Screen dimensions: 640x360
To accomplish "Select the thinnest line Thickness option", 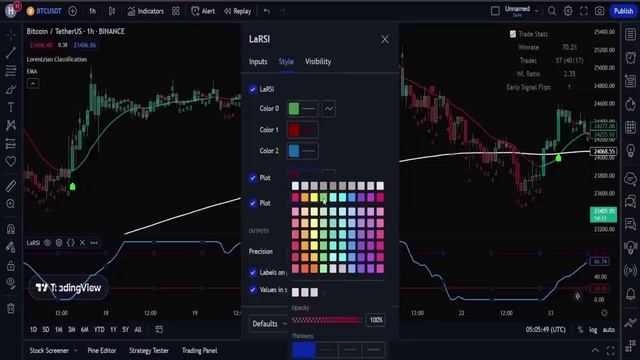I will pos(304,350).
